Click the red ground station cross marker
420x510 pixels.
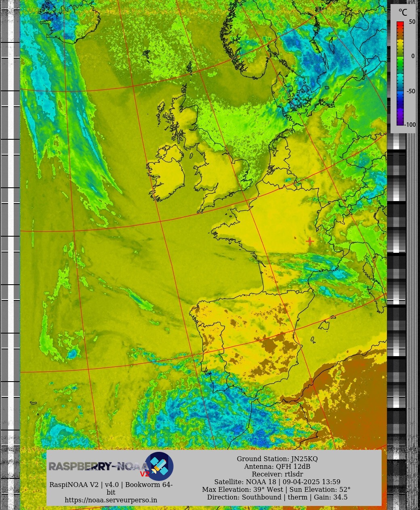click(310, 241)
